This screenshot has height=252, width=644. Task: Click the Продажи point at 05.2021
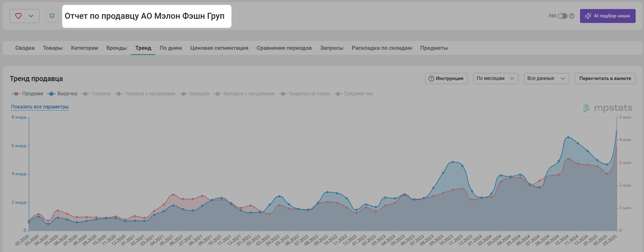(x=173, y=195)
